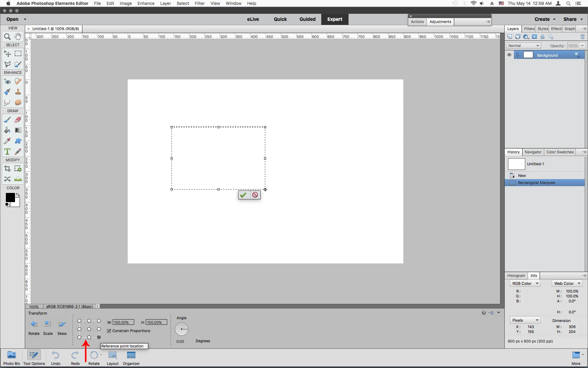Switch to Guided mode
Screen dimensions: 588x368
(307, 19)
